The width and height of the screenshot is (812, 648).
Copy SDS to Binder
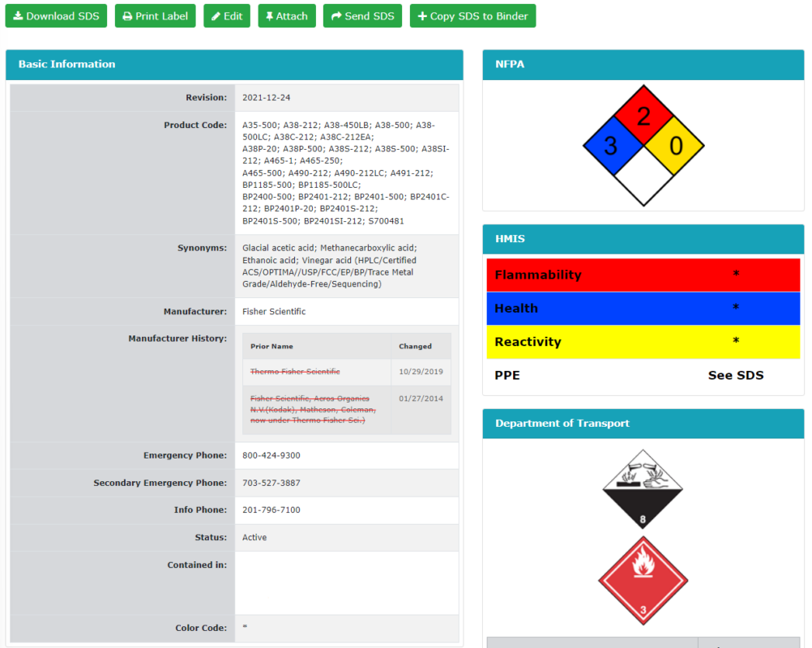click(472, 16)
